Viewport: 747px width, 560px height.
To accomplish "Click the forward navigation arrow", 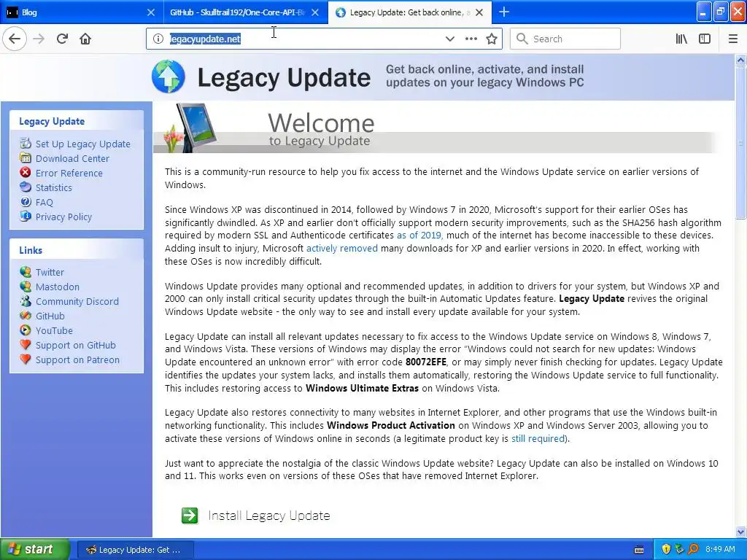I will coord(39,39).
